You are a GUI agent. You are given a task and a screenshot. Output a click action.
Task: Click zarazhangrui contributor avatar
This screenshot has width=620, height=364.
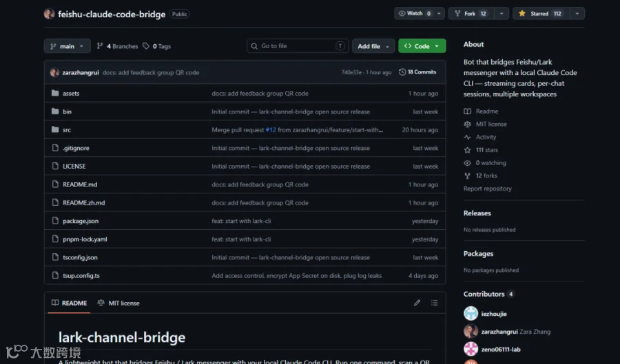point(471,331)
